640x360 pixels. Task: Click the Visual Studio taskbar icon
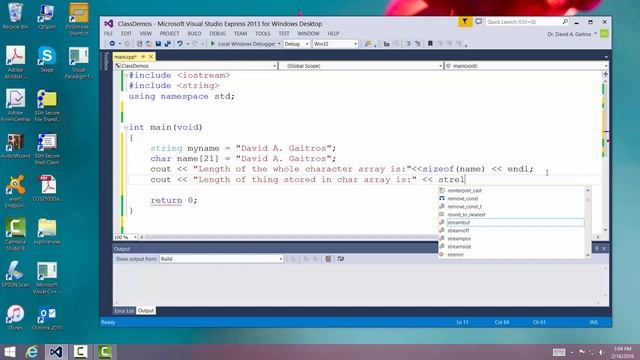click(x=56, y=351)
